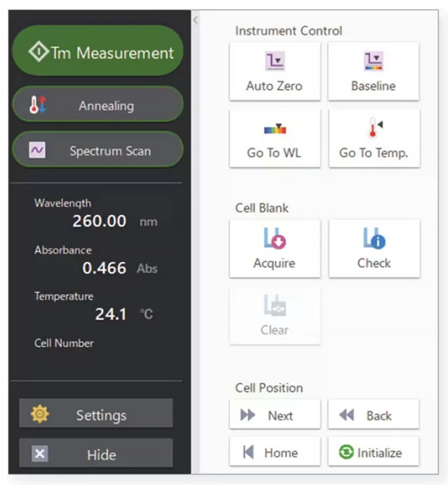Start Tm Measurement mode
Screen dimensions: 448x485
(x=98, y=53)
